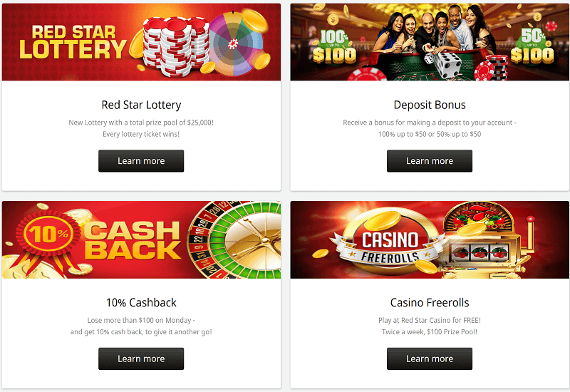Click Learn more under Deposit Bonus
The height and width of the screenshot is (392, 570).
430,161
